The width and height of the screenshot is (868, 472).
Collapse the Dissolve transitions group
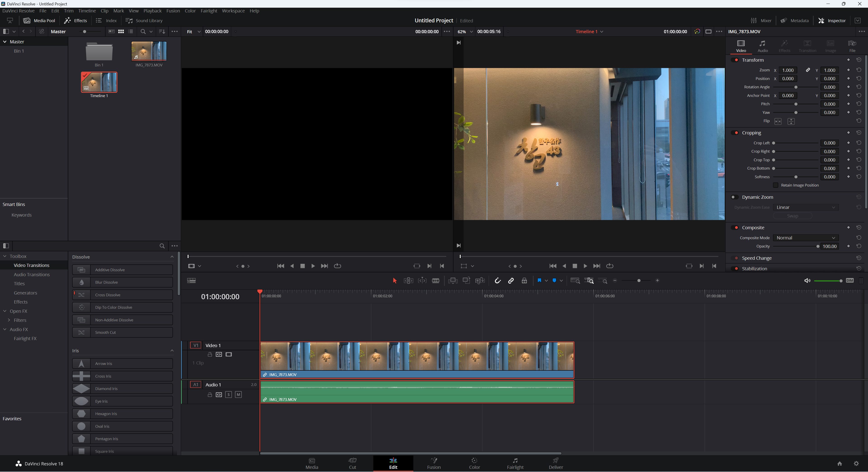172,257
